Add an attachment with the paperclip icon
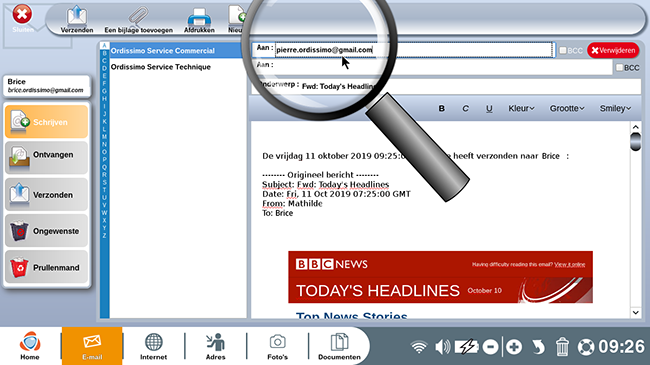Viewport: 650px width, 365px height. [x=138, y=19]
